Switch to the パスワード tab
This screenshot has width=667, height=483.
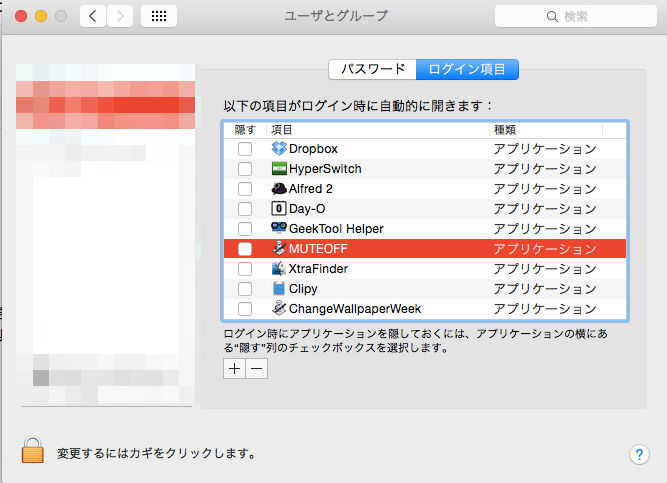coord(373,69)
